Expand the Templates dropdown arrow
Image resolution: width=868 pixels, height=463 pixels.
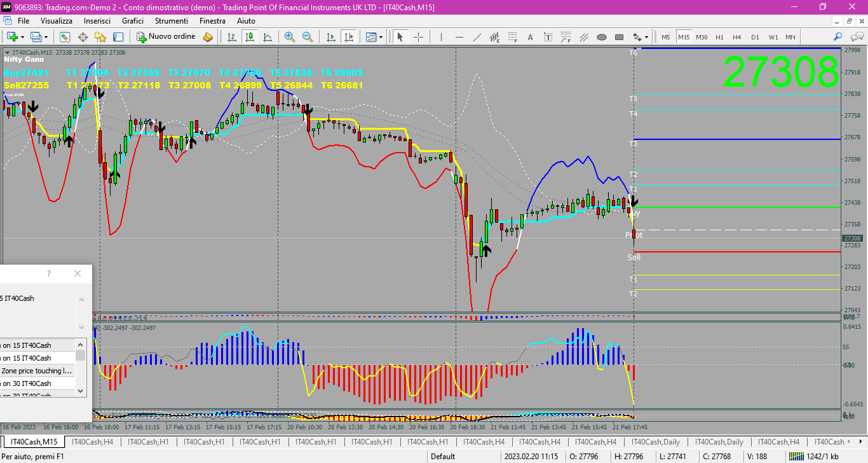click(x=381, y=37)
